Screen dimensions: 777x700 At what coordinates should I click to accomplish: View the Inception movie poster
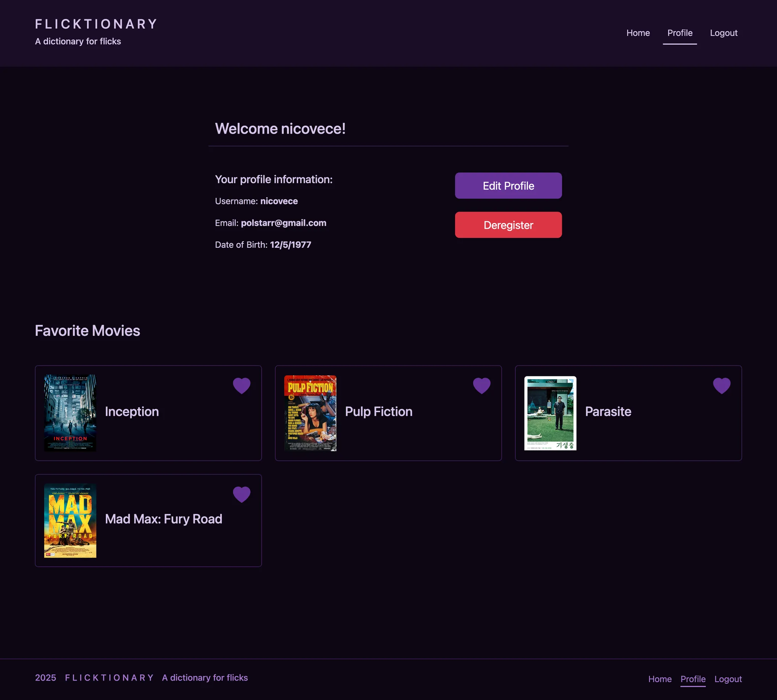[70, 413]
